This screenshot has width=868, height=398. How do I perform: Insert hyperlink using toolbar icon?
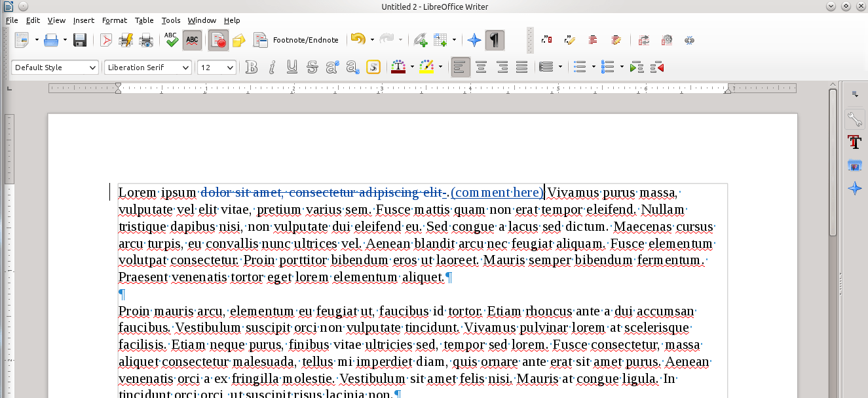point(420,40)
